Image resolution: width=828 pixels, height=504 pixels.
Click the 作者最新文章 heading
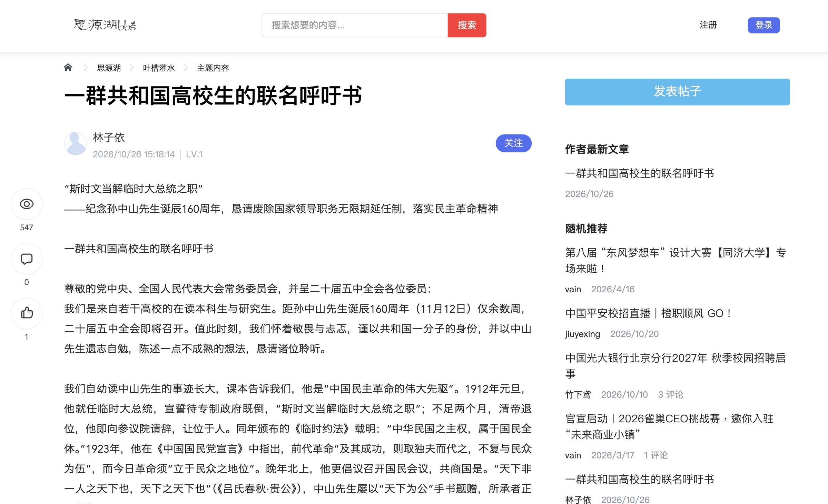coord(597,149)
